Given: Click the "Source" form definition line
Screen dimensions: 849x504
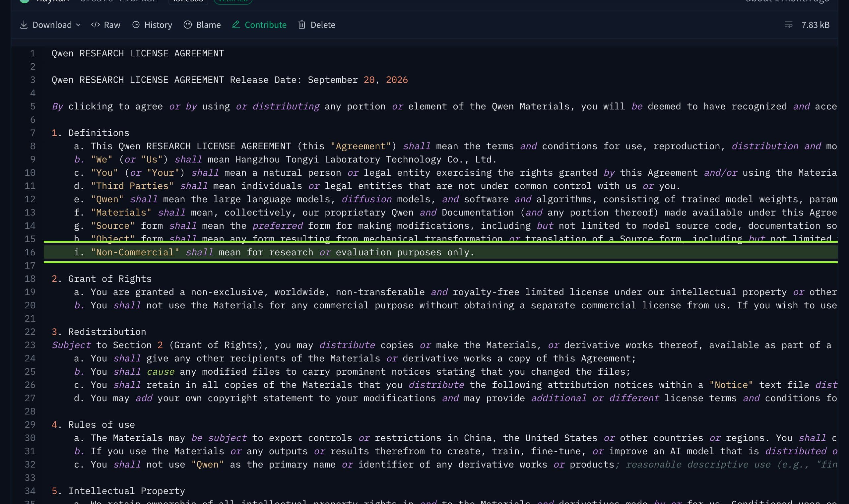Looking at the screenshot, I should pyautogui.click(x=455, y=226).
